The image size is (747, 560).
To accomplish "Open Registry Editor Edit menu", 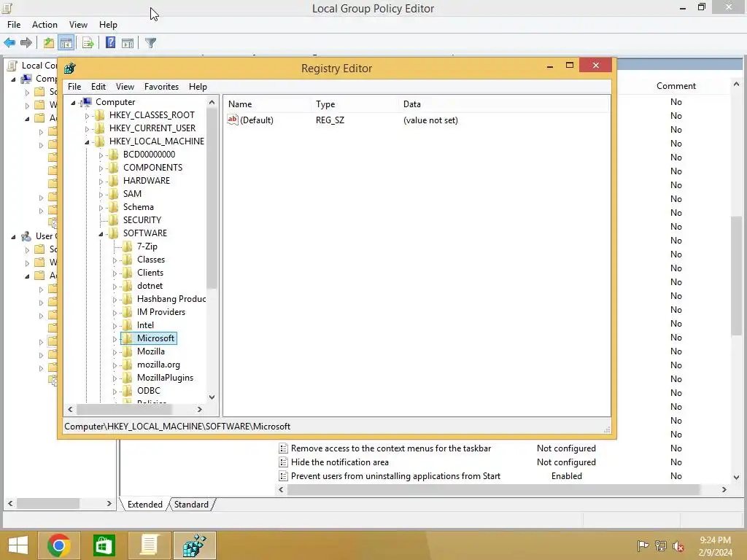I will (x=98, y=87).
